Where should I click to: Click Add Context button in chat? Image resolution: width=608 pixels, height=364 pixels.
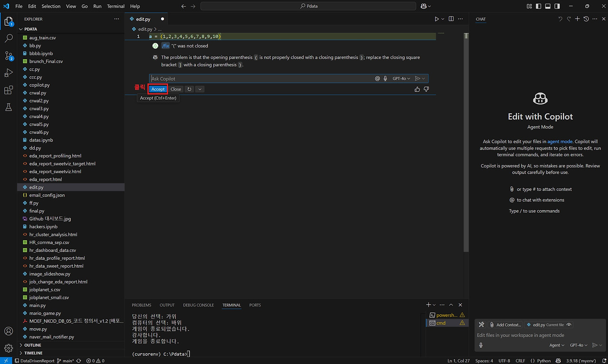505,325
